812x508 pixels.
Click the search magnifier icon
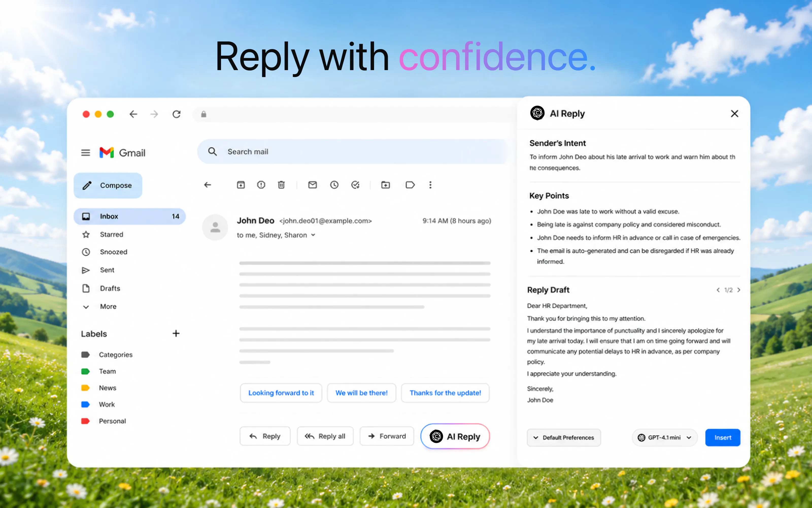coord(212,152)
